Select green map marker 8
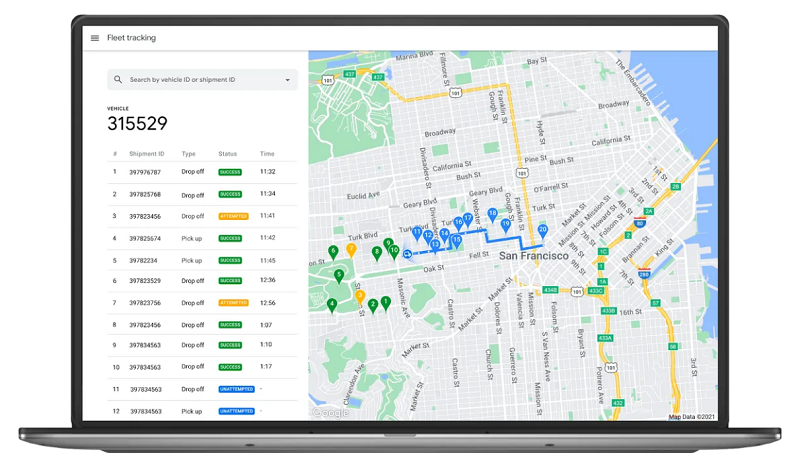 click(377, 254)
